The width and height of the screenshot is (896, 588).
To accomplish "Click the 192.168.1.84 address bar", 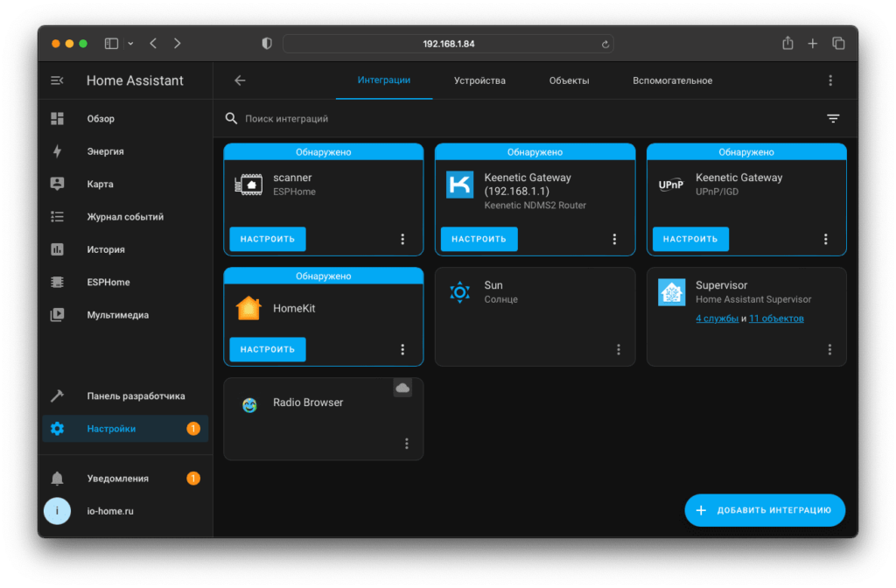I will [x=448, y=44].
